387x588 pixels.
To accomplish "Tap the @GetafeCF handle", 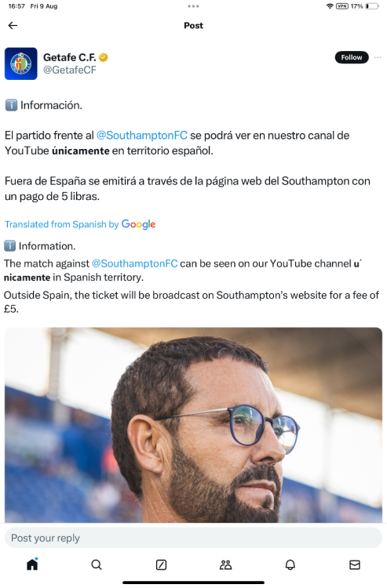I will pyautogui.click(x=69, y=70).
